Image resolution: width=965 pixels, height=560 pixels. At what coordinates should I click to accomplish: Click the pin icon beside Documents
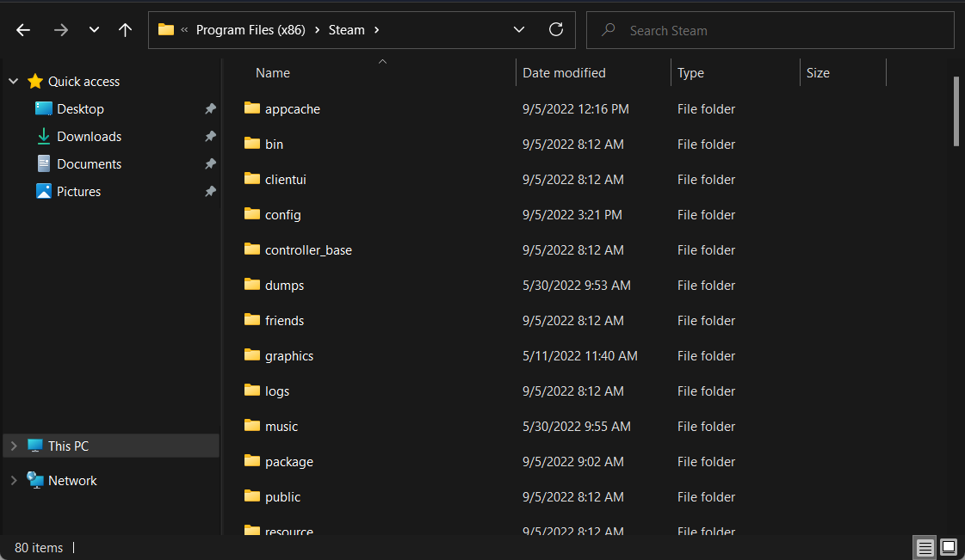coord(211,164)
